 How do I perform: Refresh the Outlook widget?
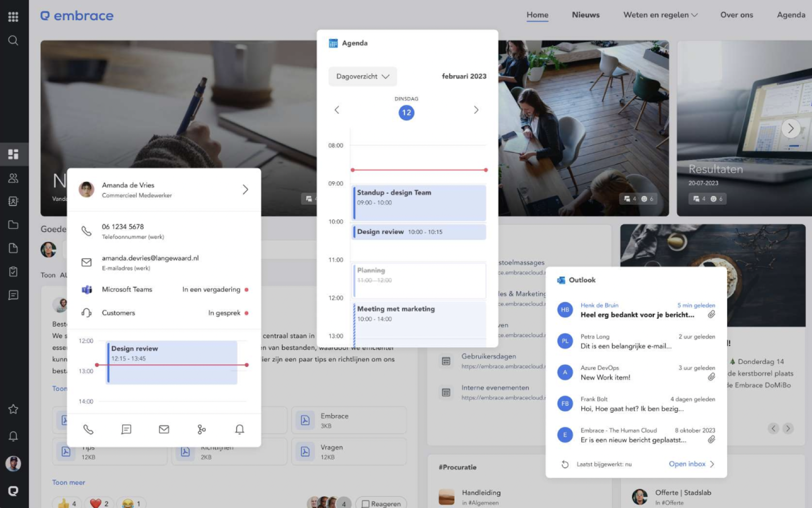565,464
